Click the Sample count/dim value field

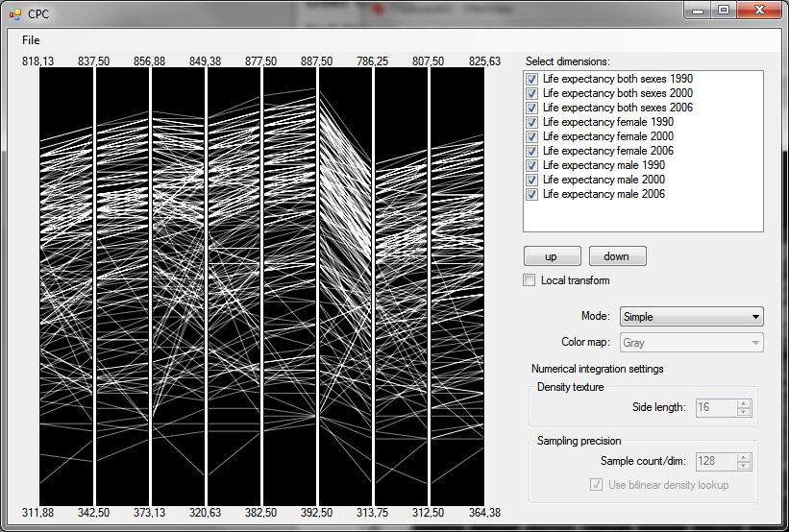716,461
